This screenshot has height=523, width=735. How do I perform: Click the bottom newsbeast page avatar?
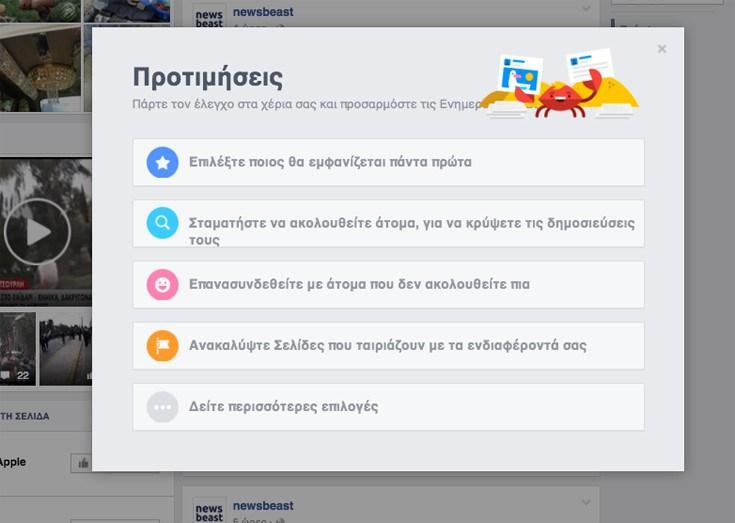(209, 510)
